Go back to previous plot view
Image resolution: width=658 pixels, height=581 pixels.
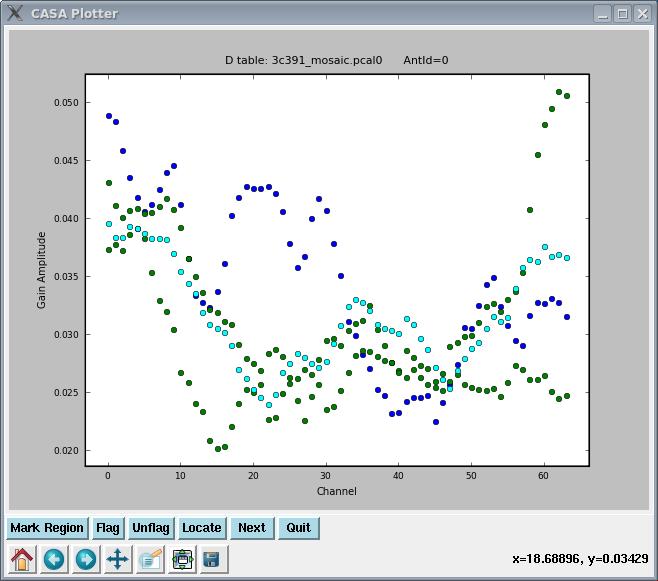(x=54, y=559)
